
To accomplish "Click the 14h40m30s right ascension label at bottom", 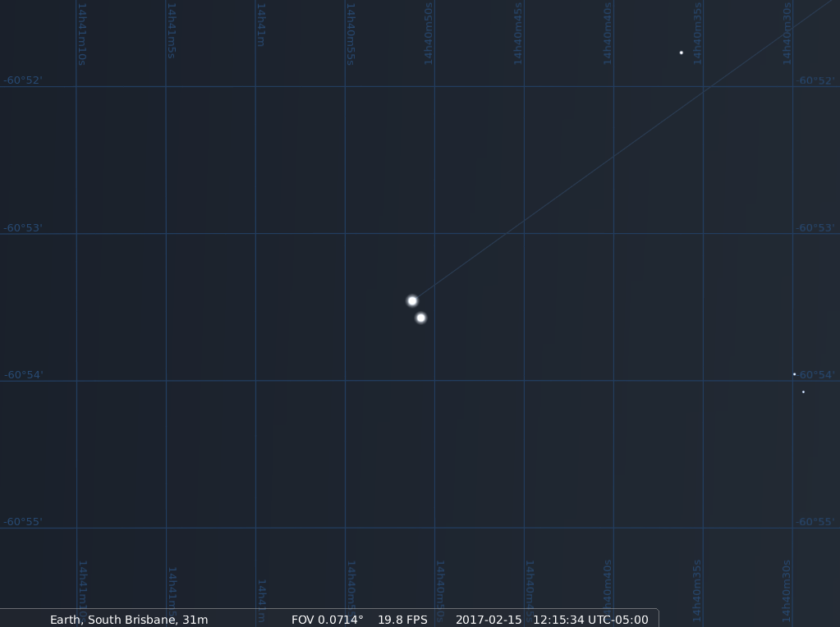I will (x=787, y=591).
